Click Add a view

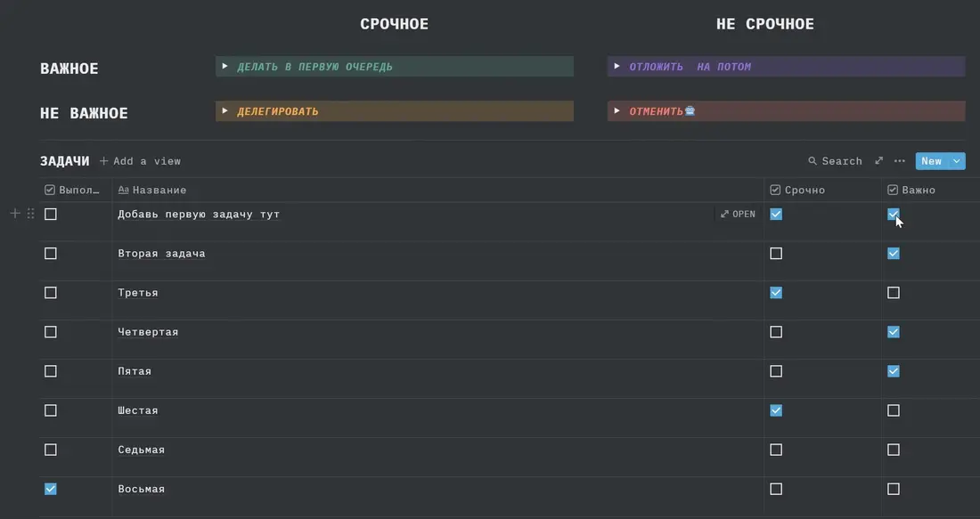pos(141,161)
